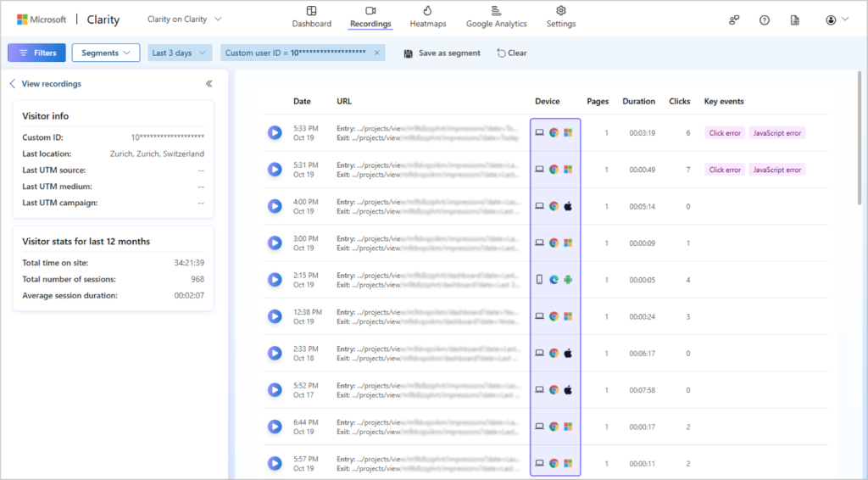Switch to the Heatmaps tab
This screenshot has height=480, width=868.
(428, 17)
